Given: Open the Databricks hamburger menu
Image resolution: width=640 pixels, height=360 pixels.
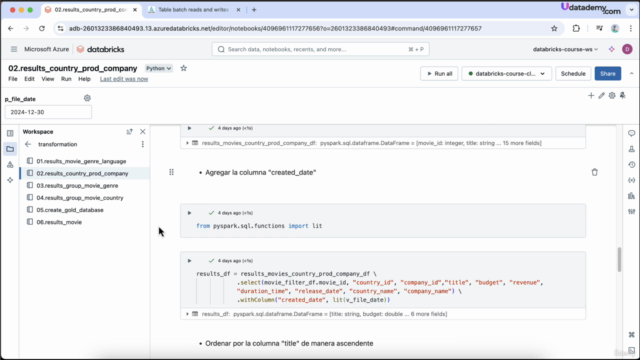Looking at the screenshot, I should [14, 49].
